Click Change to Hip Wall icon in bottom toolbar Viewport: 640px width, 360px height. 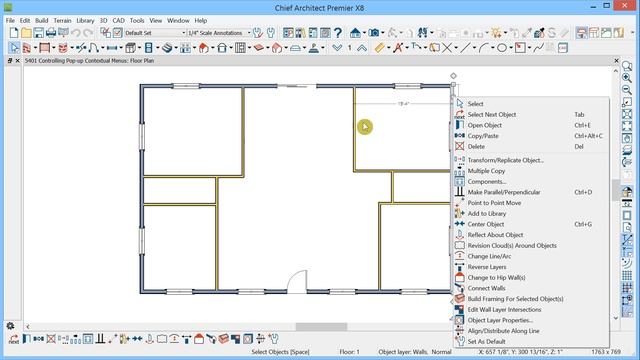pos(199,339)
